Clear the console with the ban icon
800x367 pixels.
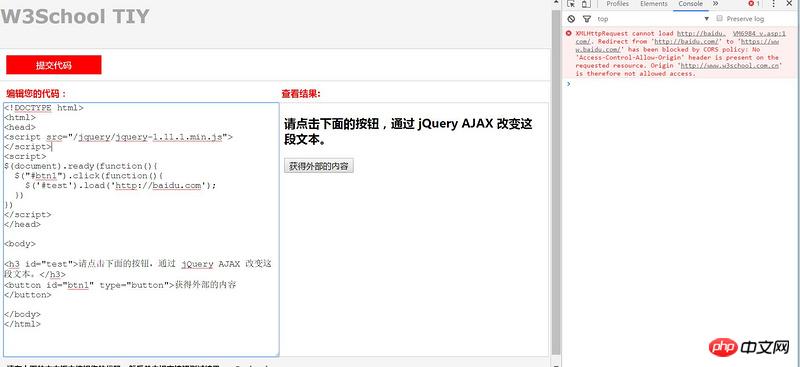click(x=571, y=19)
